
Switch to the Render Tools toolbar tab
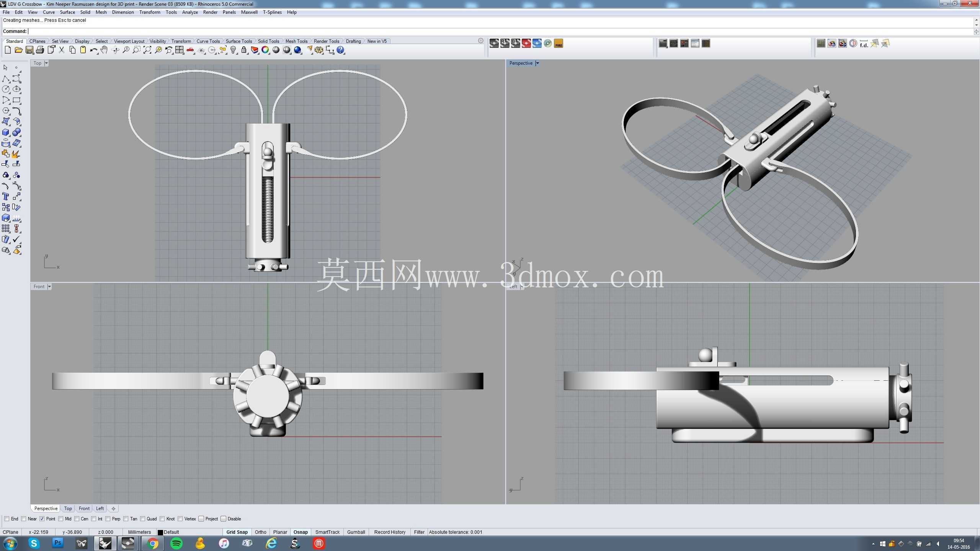click(x=327, y=41)
